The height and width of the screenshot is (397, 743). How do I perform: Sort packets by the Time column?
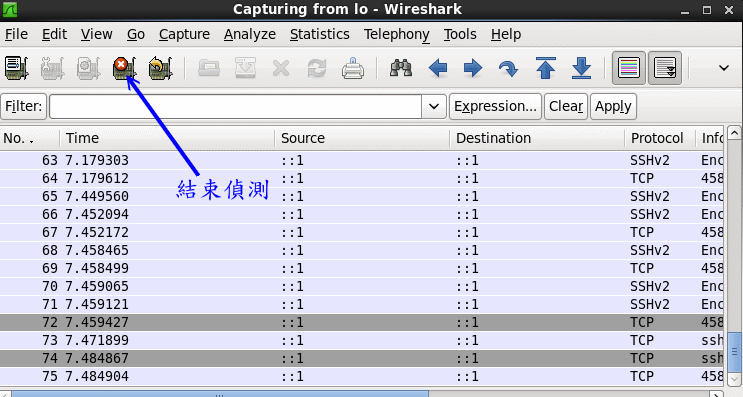167,138
